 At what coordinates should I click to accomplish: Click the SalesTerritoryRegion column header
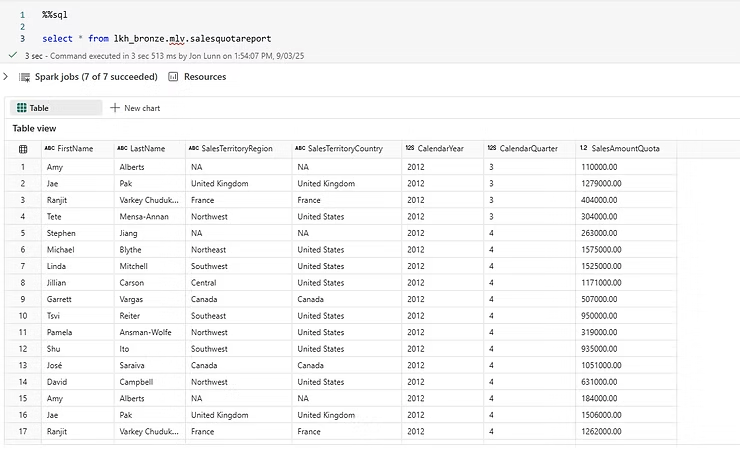tap(236, 149)
